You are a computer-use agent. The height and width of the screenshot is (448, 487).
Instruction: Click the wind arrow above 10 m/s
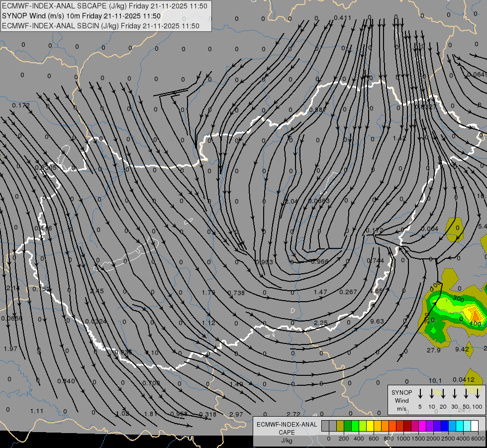(x=431, y=394)
